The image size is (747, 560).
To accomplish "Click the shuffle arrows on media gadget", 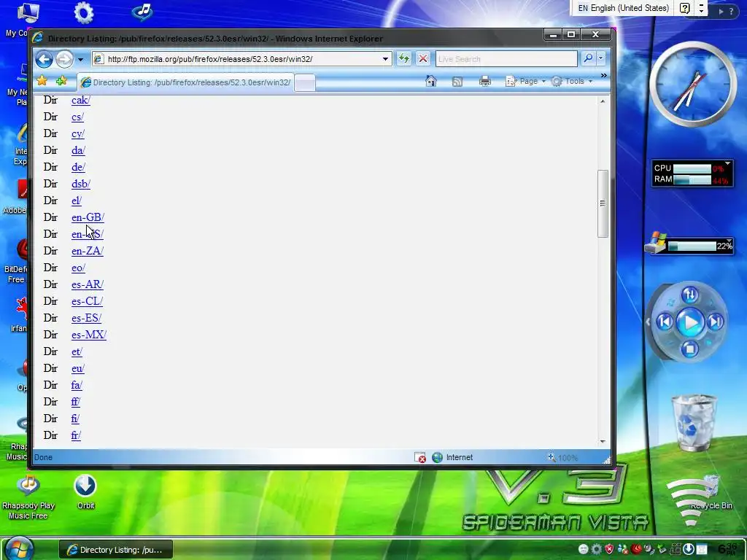I will (x=690, y=295).
